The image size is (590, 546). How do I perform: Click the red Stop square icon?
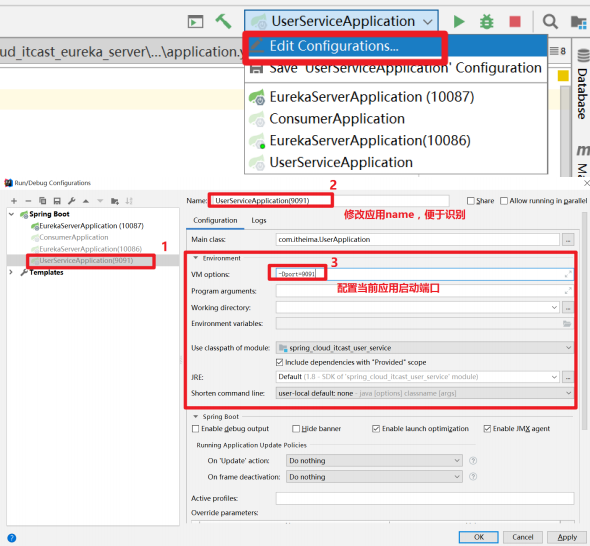pyautogui.click(x=515, y=21)
